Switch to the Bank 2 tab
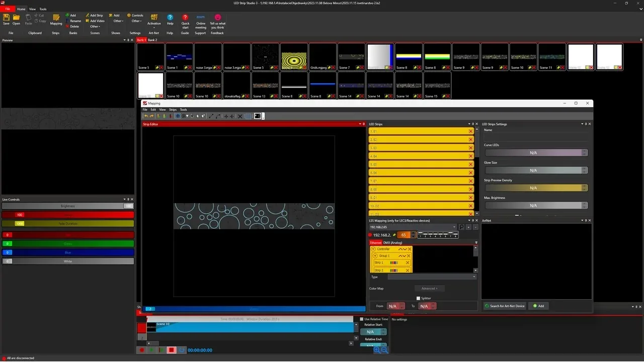Viewport: 644px width, 362px height. [x=152, y=40]
